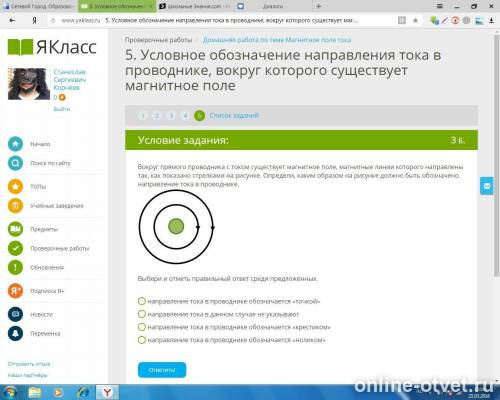Viewport: 500px width, 400px height.
Task: Open the ТОПы star icon
Action: (15, 186)
